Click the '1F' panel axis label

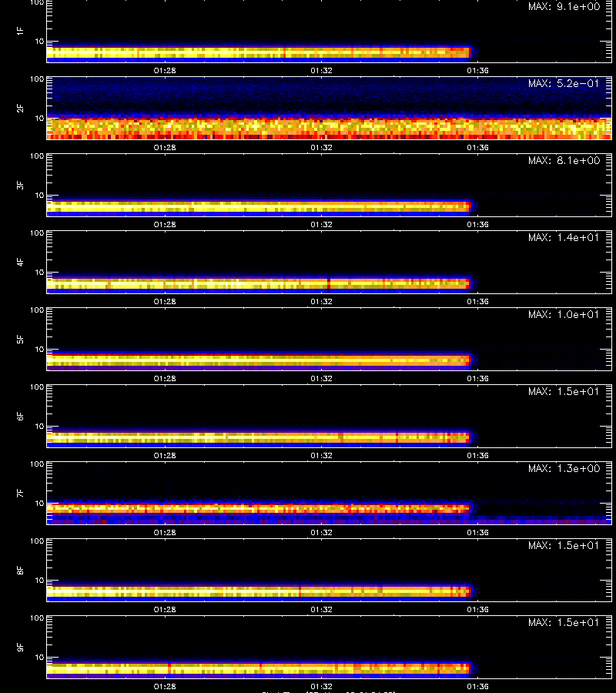click(20, 31)
